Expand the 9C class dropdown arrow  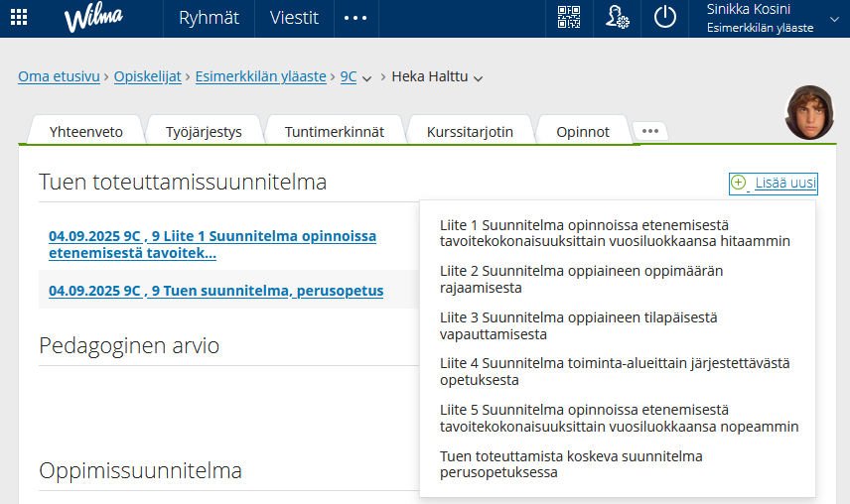(366, 77)
